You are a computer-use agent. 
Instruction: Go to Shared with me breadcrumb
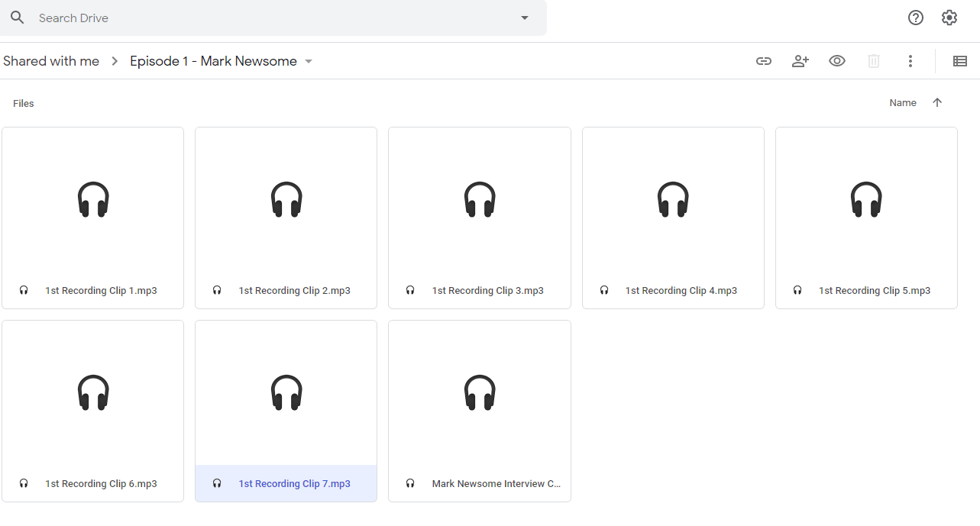click(51, 61)
